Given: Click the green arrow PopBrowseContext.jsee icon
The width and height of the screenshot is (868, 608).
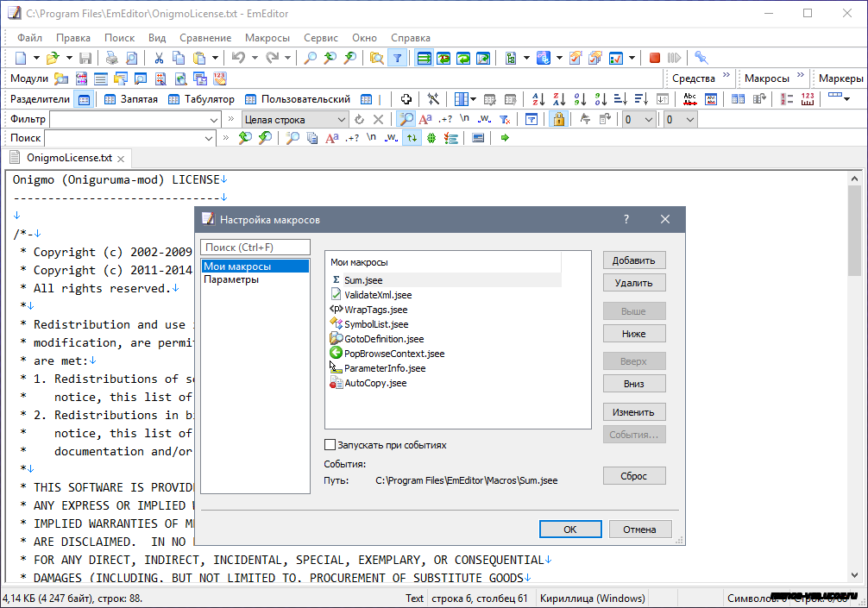Looking at the screenshot, I should point(336,353).
